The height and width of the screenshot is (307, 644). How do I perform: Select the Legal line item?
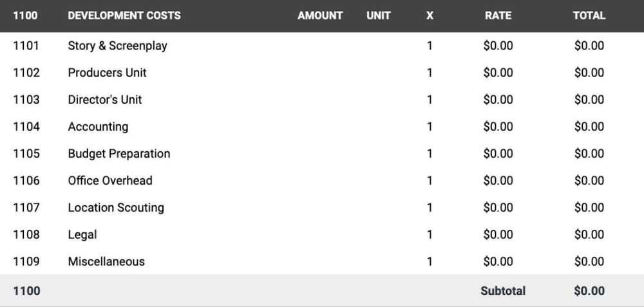click(x=82, y=235)
